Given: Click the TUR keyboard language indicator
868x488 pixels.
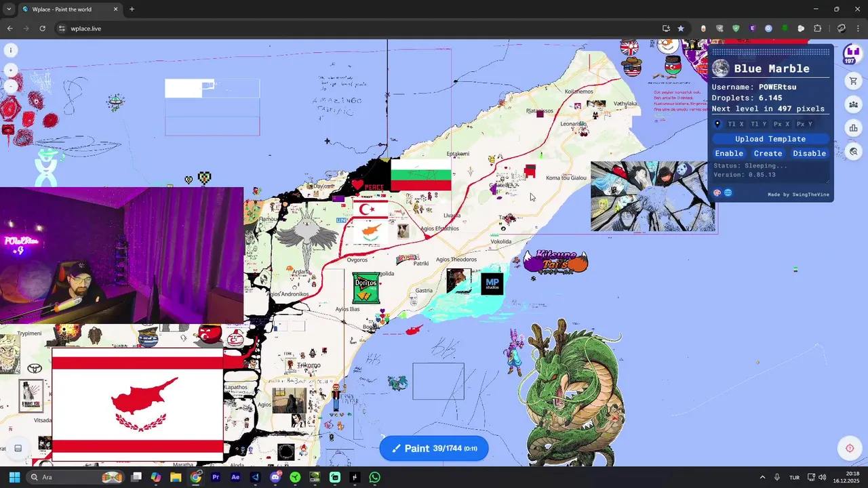Looking at the screenshot, I should 794,477.
